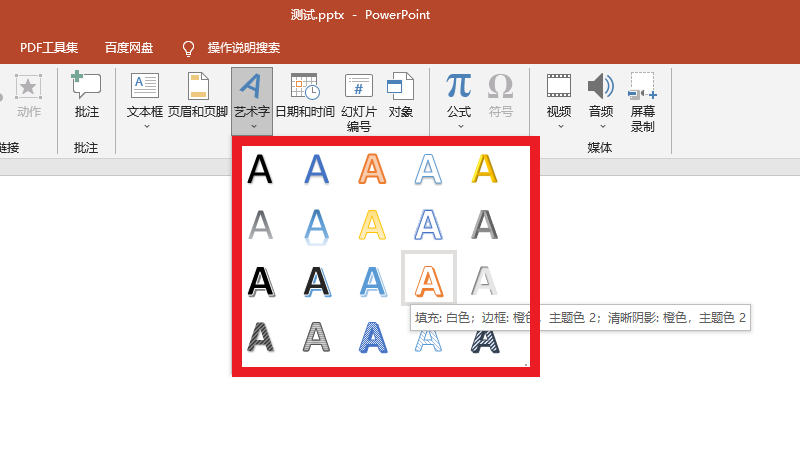This screenshot has height=450, width=800.
Task: Open the 视频 video dropdown
Action: coord(559,126)
